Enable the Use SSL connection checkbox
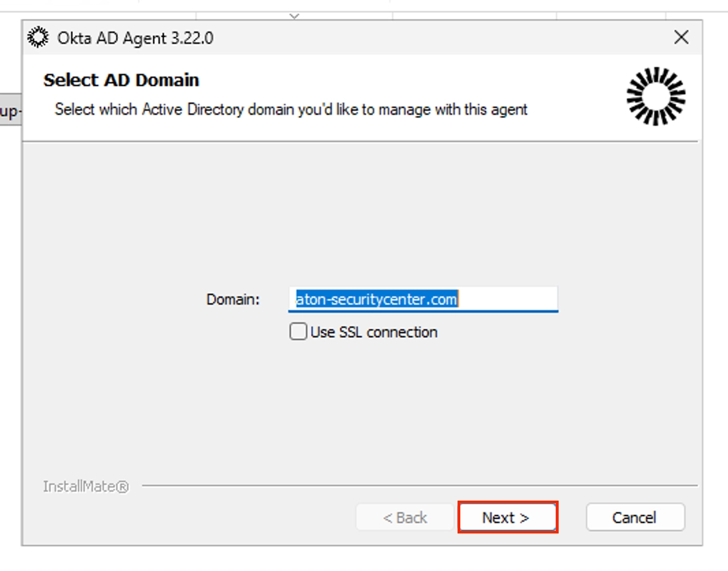 298,332
